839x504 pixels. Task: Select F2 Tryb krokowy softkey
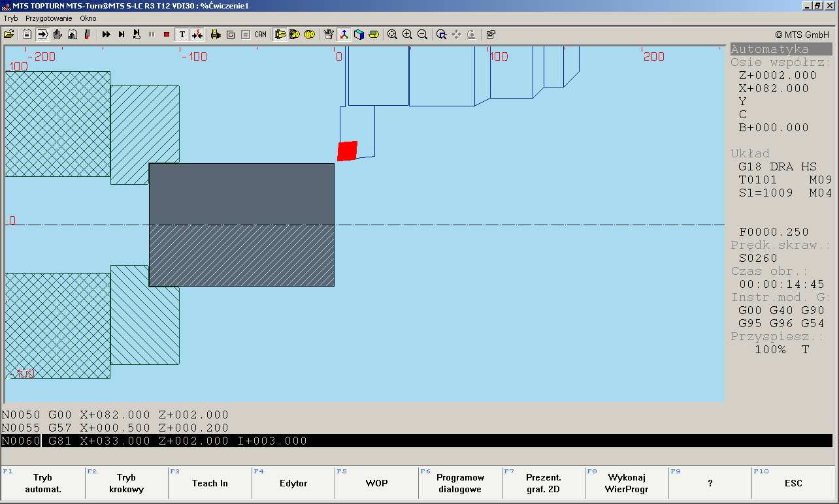coord(126,483)
